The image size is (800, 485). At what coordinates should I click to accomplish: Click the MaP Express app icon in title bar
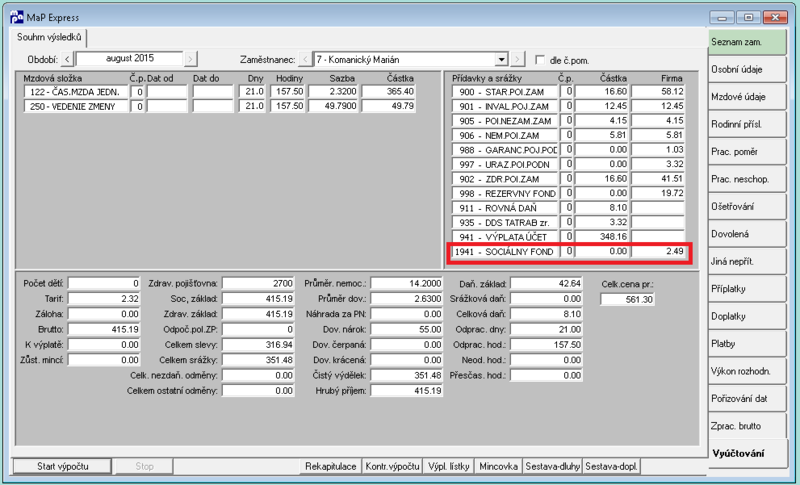16,17
